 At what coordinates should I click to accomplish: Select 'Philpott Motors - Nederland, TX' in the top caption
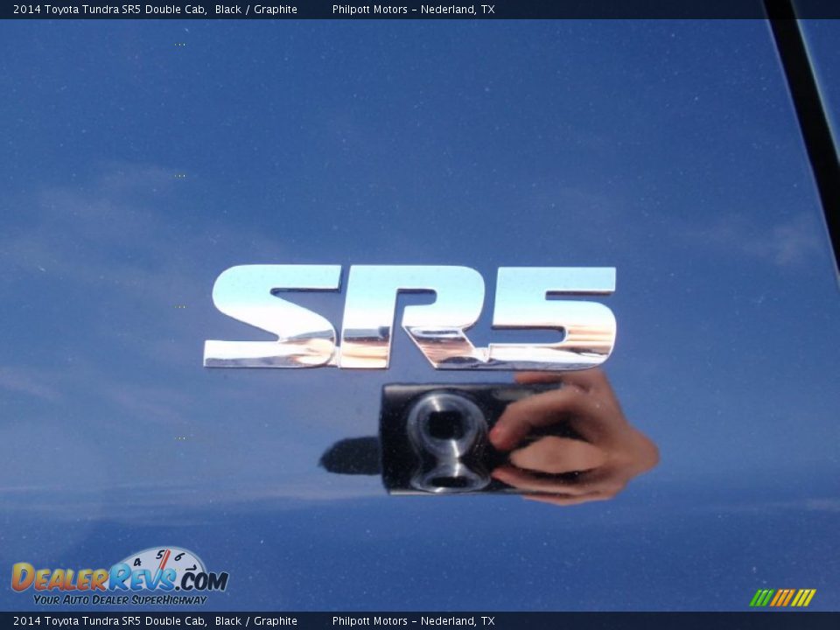[x=413, y=10]
